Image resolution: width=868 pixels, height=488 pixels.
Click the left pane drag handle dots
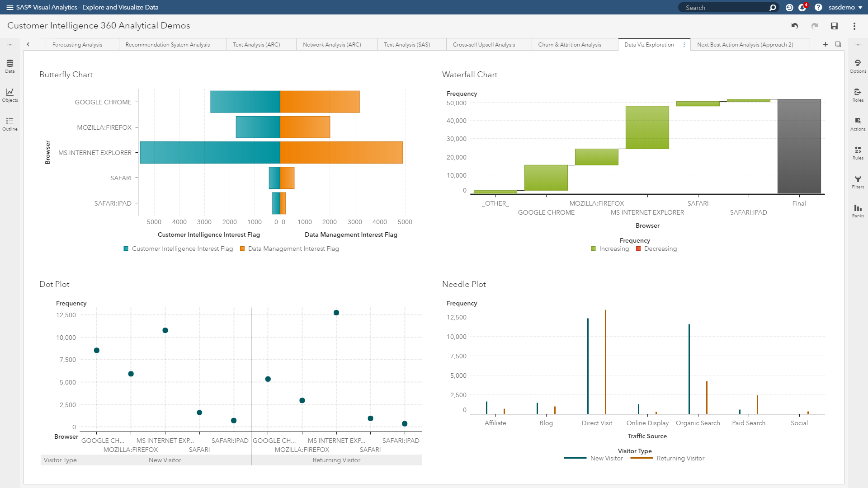pos(10,45)
